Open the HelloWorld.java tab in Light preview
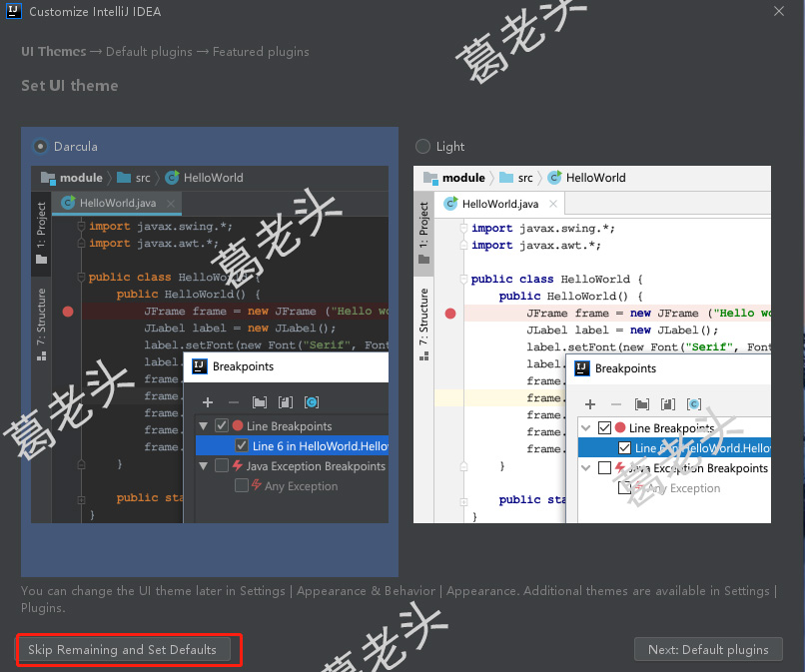The image size is (805, 672). [500, 205]
